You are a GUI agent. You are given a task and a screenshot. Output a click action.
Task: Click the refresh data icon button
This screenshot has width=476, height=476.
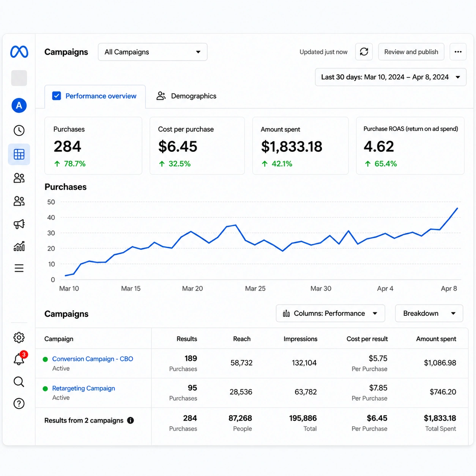tap(364, 52)
